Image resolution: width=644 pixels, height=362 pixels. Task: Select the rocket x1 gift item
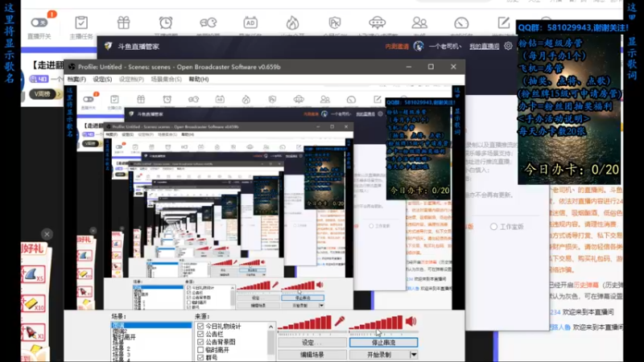(33, 332)
